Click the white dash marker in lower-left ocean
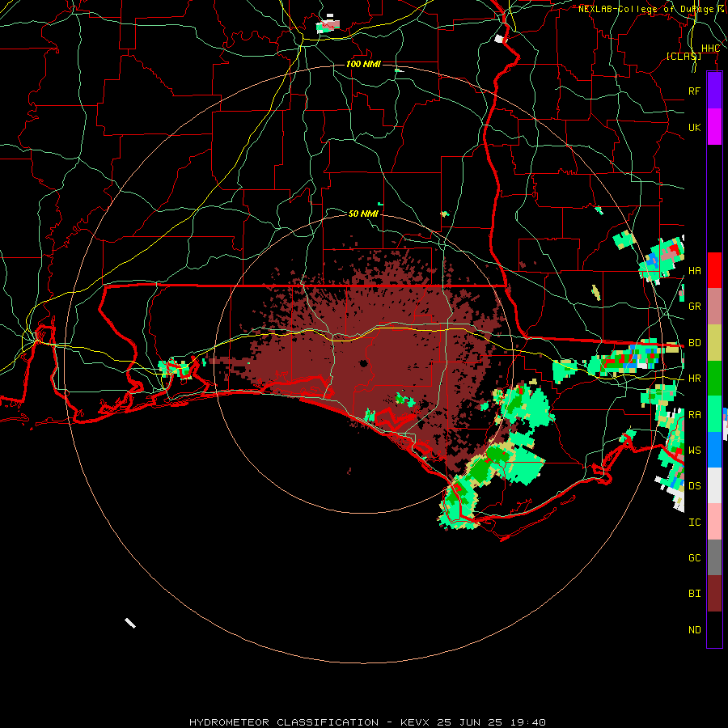Screen dimensions: 728x728 point(130,623)
